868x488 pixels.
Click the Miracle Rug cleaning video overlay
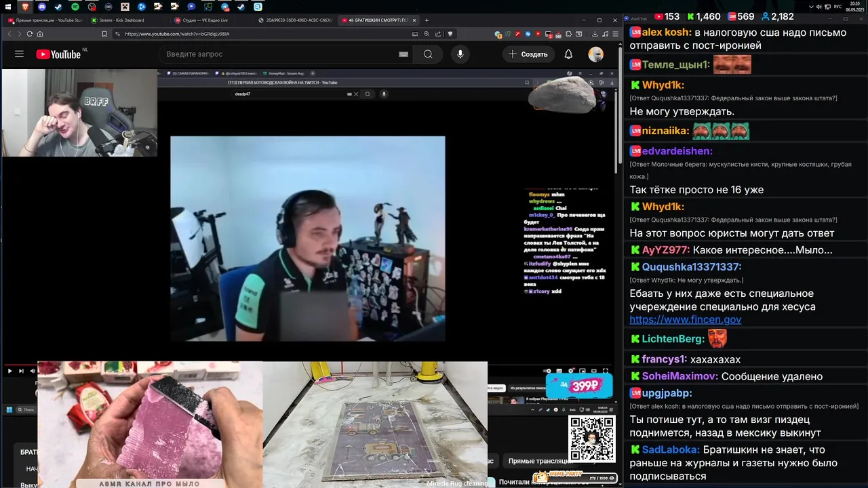pos(375,425)
